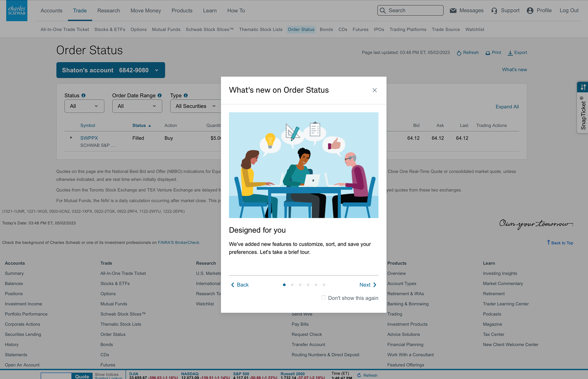Click the Refresh icon near page updated time
This screenshot has width=588, height=379.
click(x=459, y=53)
